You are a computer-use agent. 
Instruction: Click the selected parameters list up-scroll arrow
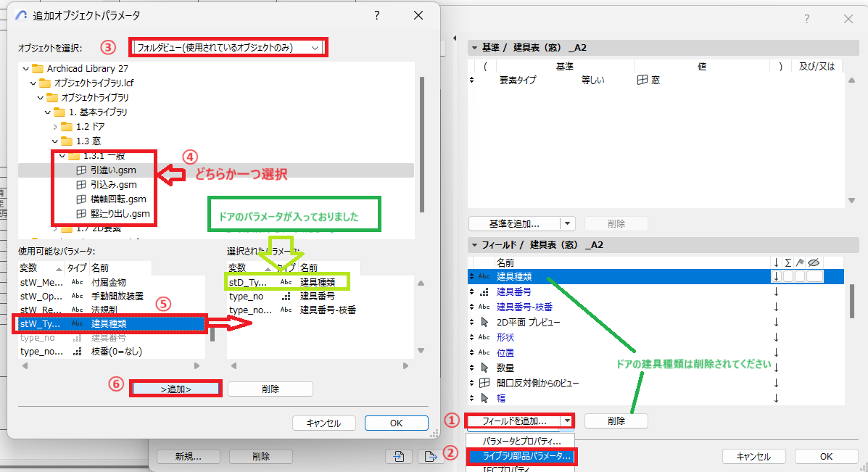pyautogui.click(x=421, y=283)
